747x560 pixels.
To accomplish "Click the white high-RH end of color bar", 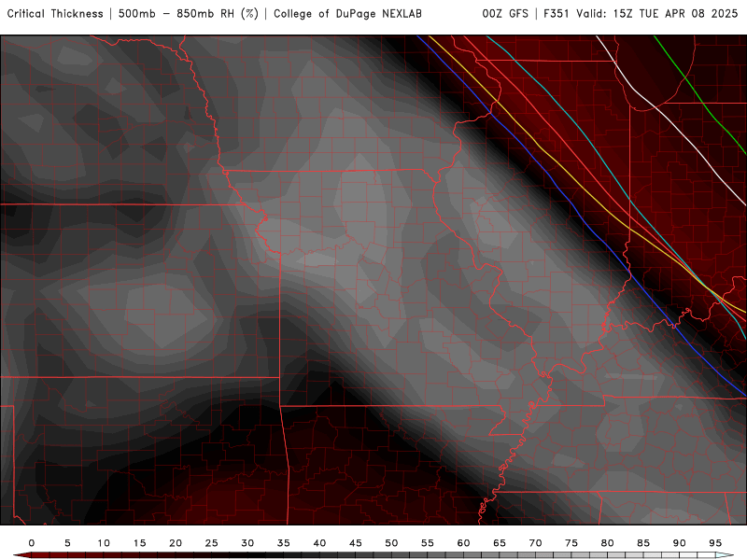I will pyautogui.click(x=726, y=555).
